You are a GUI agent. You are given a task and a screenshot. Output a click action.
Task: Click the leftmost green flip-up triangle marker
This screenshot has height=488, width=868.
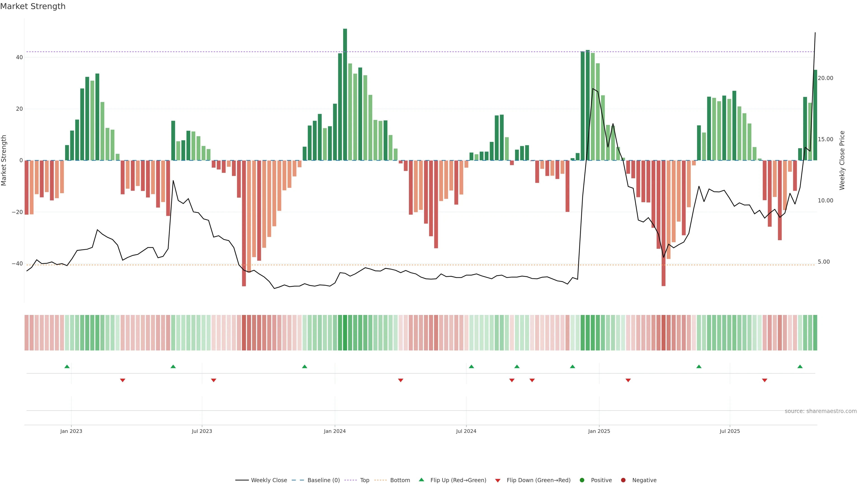click(67, 366)
